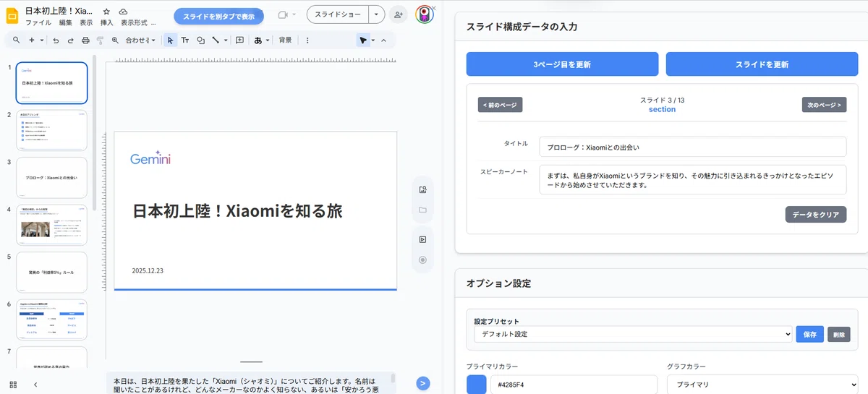Open the グラフカラー プライマリ dropdown
The image size is (868, 394).
pos(762,385)
